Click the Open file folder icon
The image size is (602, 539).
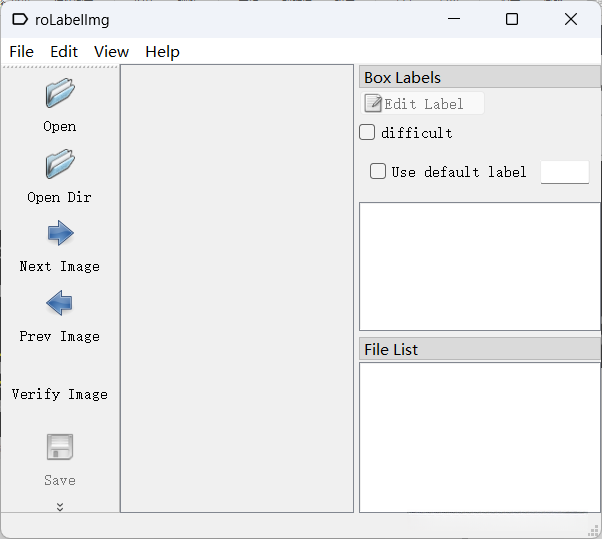click(60, 94)
